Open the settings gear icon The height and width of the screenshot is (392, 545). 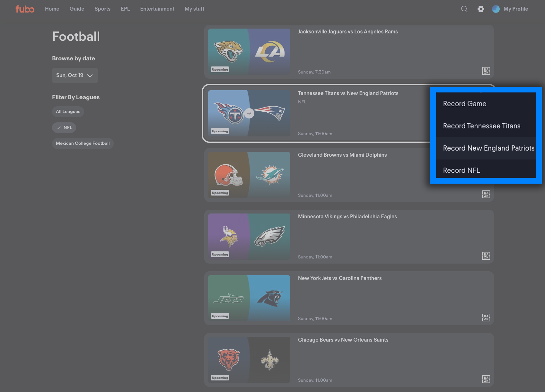point(481,9)
